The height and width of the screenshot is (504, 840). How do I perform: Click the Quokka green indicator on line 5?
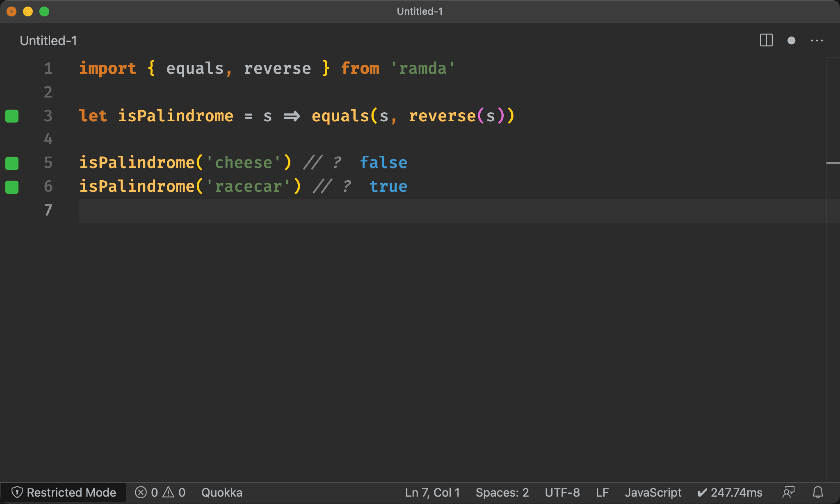(x=12, y=163)
